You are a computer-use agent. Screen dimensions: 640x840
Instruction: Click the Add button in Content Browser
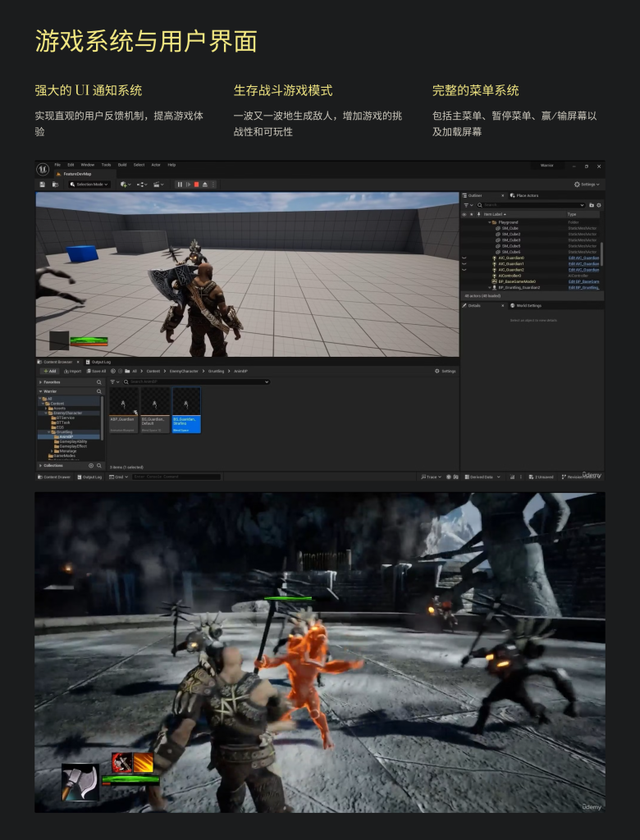point(49,372)
